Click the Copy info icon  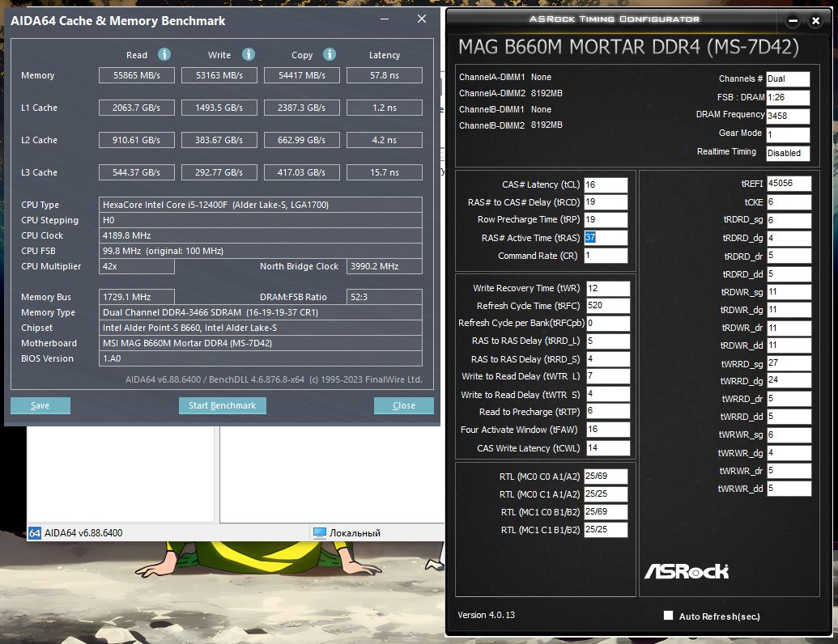tap(330, 54)
